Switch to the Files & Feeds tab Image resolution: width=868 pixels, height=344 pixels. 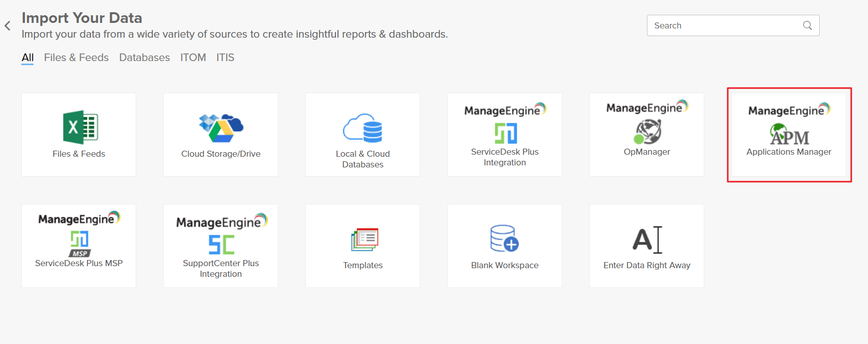tap(76, 58)
